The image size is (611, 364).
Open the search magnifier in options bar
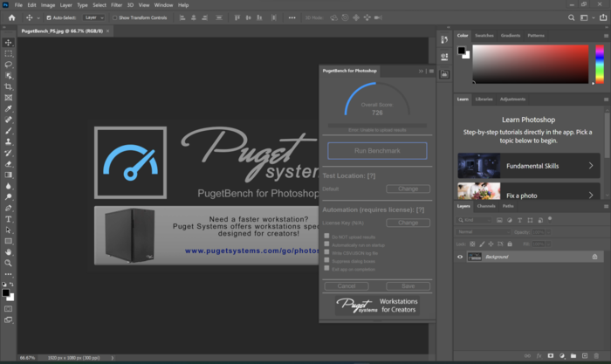tap(571, 17)
